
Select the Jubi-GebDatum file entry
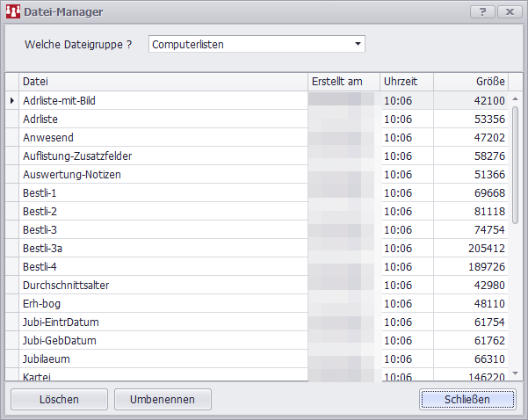tap(60, 341)
